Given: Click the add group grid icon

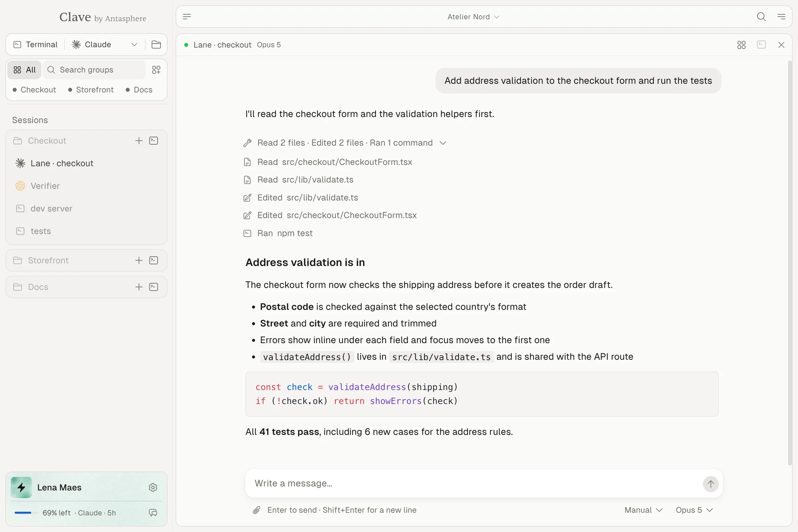Looking at the screenshot, I should tap(156, 70).
